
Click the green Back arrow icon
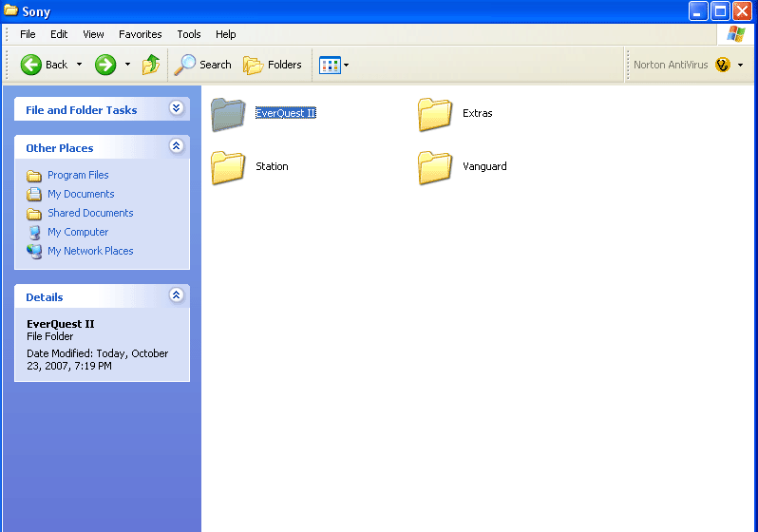pyautogui.click(x=31, y=65)
